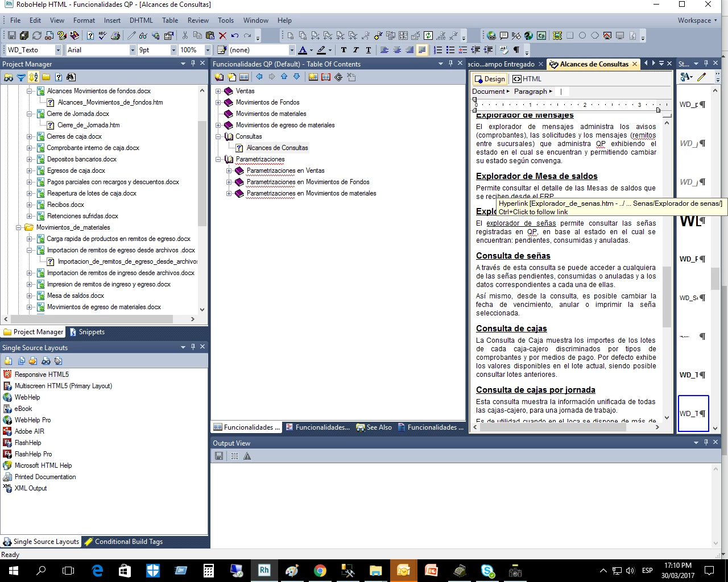Image resolution: width=728 pixels, height=582 pixels.
Task: Click the Spell Check ABC icon
Action: pyautogui.click(x=102, y=35)
